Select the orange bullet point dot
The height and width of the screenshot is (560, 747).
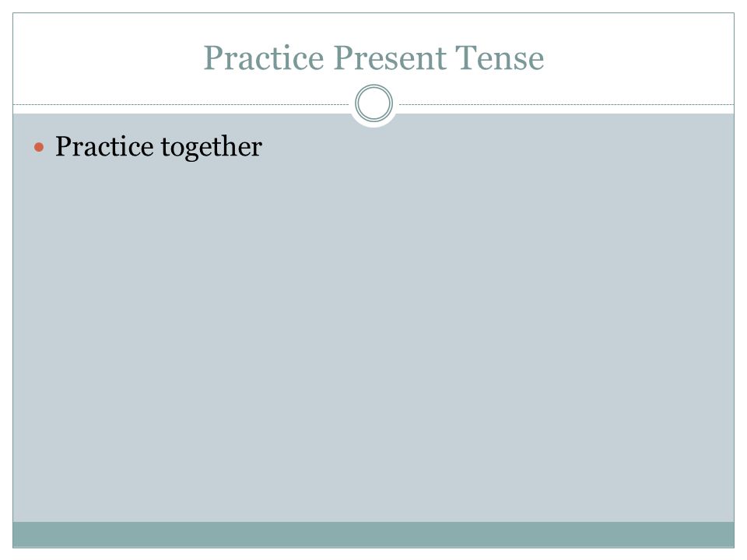click(x=39, y=147)
